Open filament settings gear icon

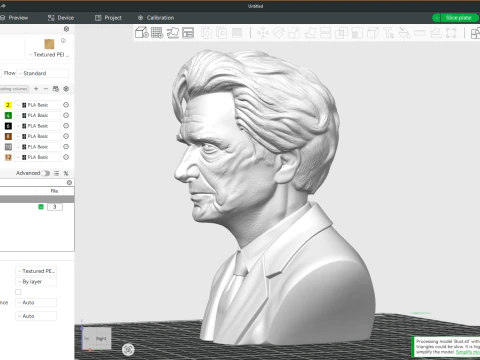coord(66,89)
